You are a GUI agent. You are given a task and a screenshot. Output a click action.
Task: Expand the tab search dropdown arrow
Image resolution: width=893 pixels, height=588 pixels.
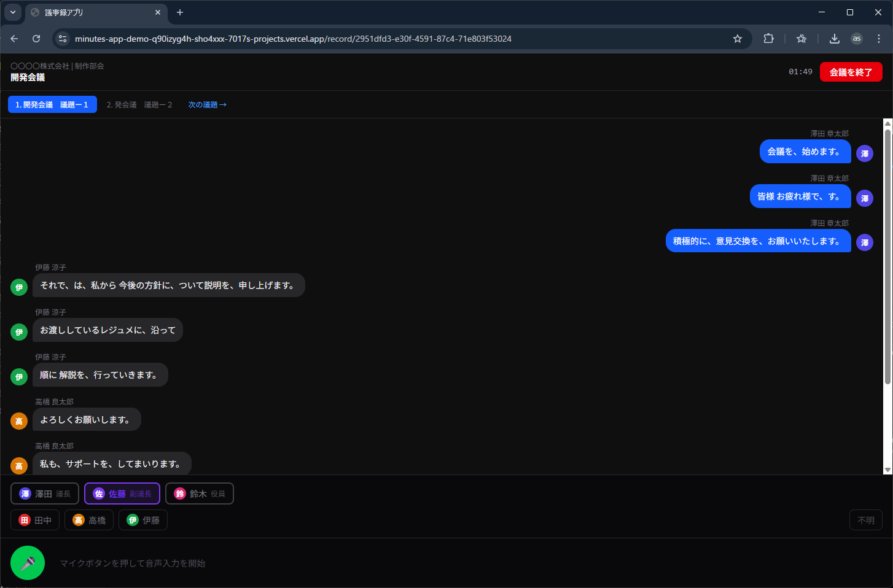(13, 12)
